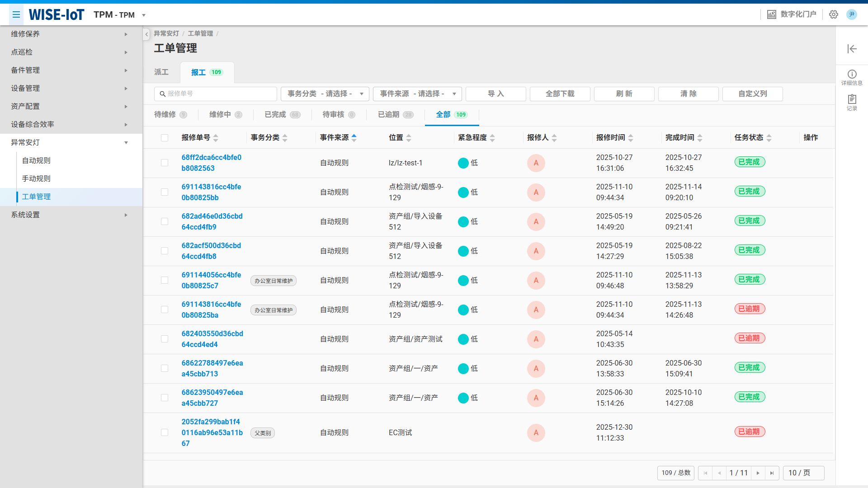The height and width of the screenshot is (488, 868).
Task: Open the settings gear icon
Action: pos(833,14)
